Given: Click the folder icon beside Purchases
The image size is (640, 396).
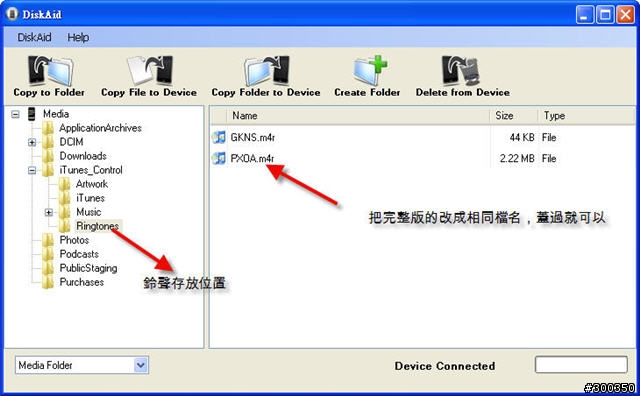Looking at the screenshot, I should pos(48,282).
